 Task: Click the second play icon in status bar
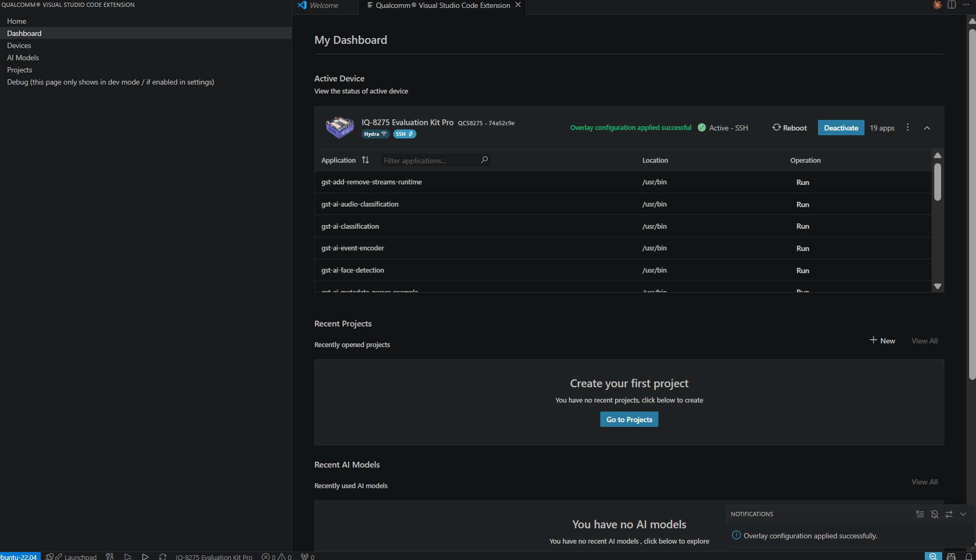145,556
